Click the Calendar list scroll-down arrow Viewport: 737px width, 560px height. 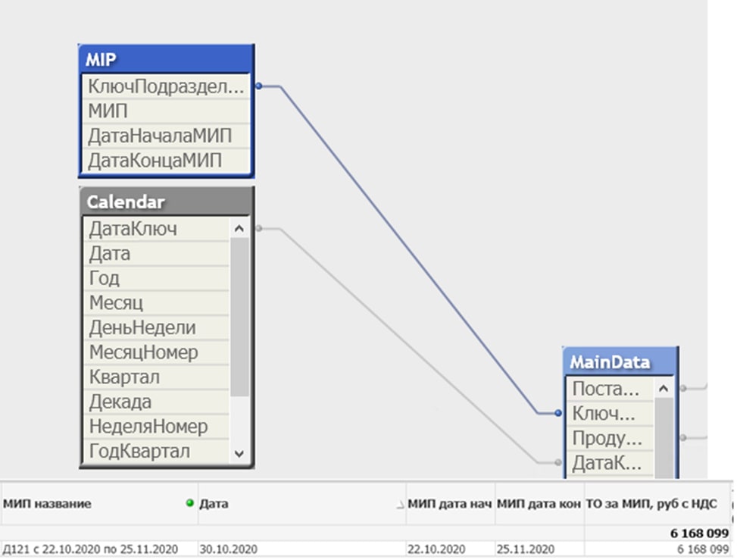pyautogui.click(x=239, y=454)
